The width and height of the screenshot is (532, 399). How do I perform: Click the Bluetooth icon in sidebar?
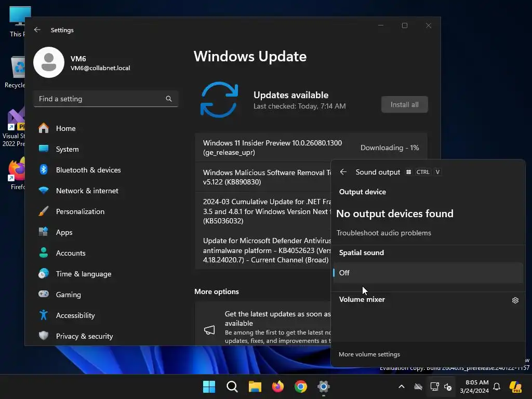[44, 169]
